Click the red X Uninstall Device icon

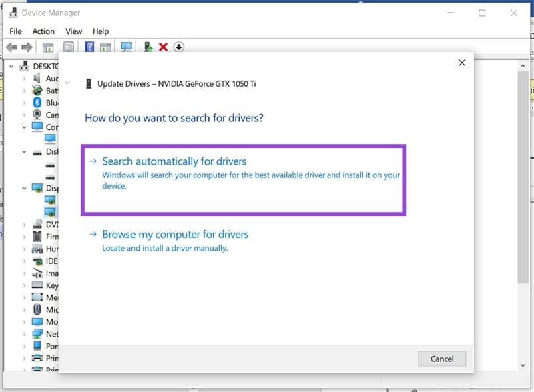(162, 47)
